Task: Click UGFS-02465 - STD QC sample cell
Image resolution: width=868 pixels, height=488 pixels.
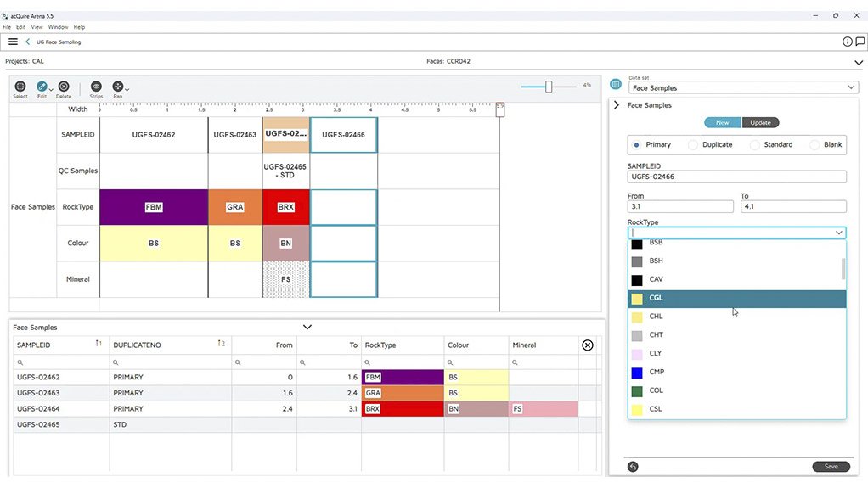Action: pyautogui.click(x=285, y=171)
